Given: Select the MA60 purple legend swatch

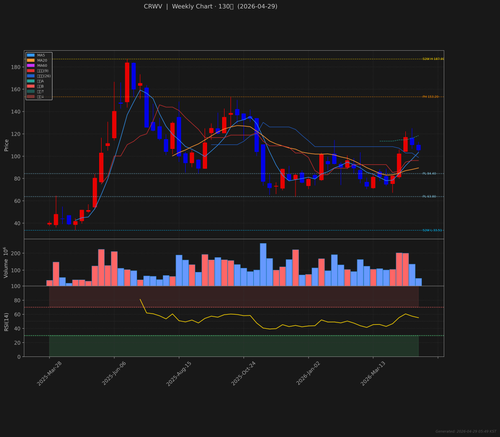Looking at the screenshot, I should point(31,66).
